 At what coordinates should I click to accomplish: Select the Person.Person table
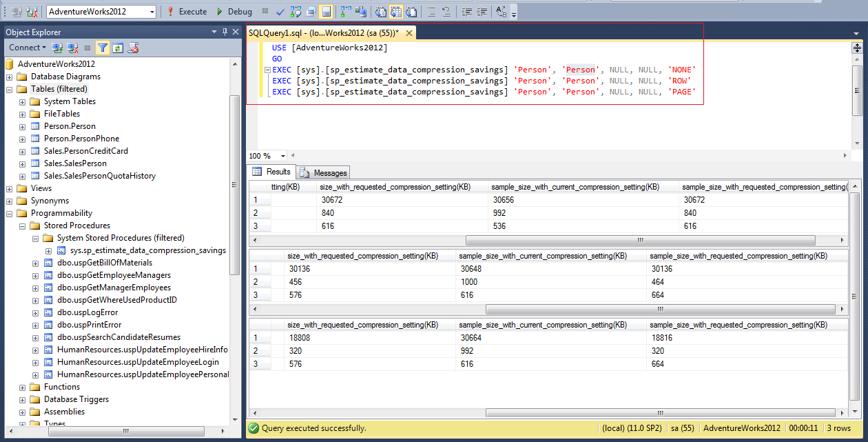tap(70, 126)
